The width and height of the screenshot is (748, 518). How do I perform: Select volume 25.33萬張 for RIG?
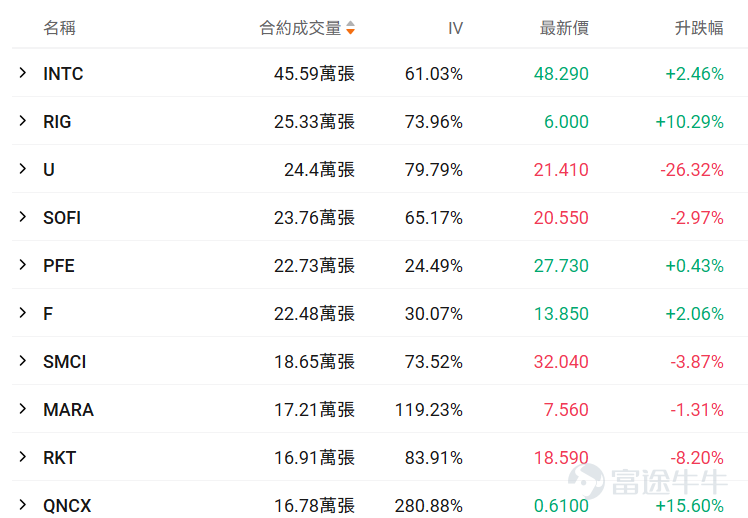click(314, 122)
